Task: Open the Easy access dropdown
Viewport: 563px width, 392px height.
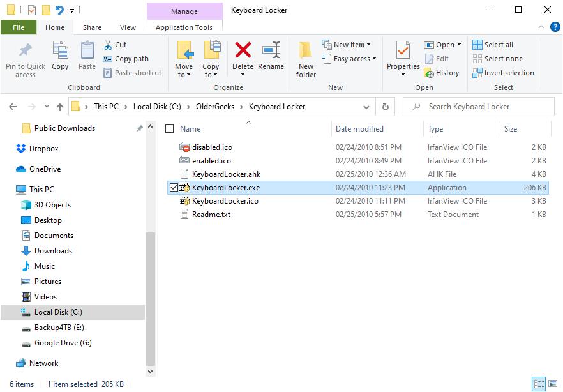Action: [349, 59]
